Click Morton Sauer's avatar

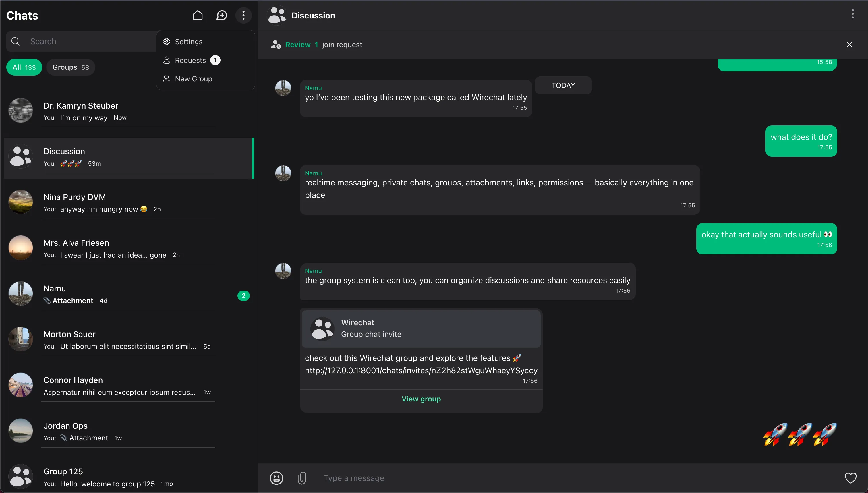(21, 339)
